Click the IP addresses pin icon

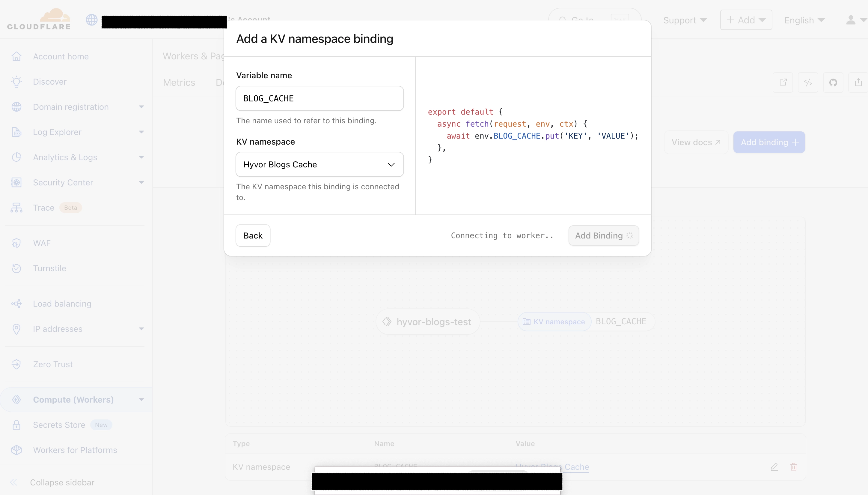[x=16, y=329]
